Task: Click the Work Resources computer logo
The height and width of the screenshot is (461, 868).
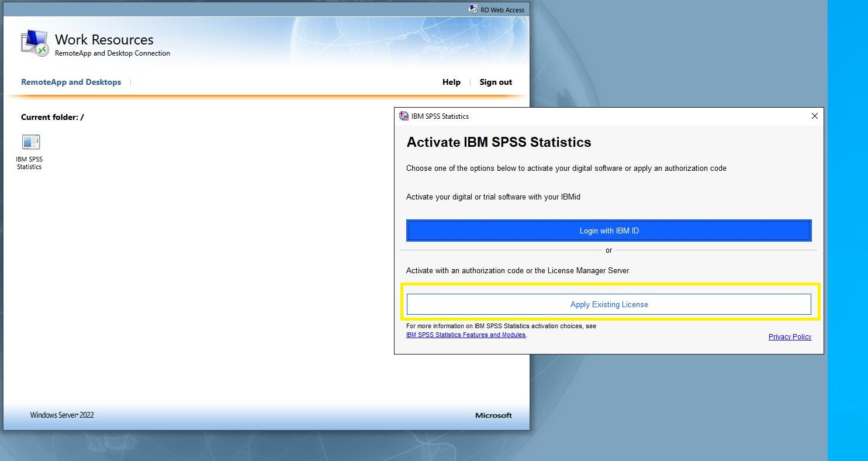Action: pyautogui.click(x=34, y=43)
